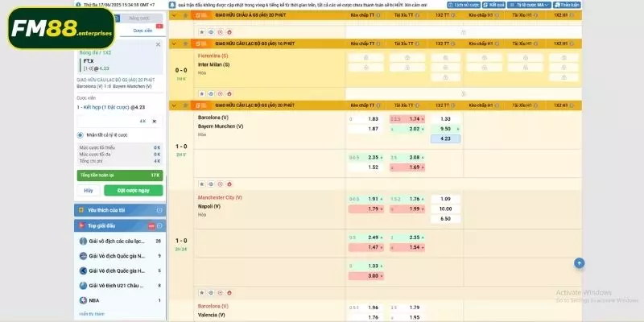This screenshot has height=322, width=644.
Task: Click the notification bell icon in top bar
Action: coord(171,5)
